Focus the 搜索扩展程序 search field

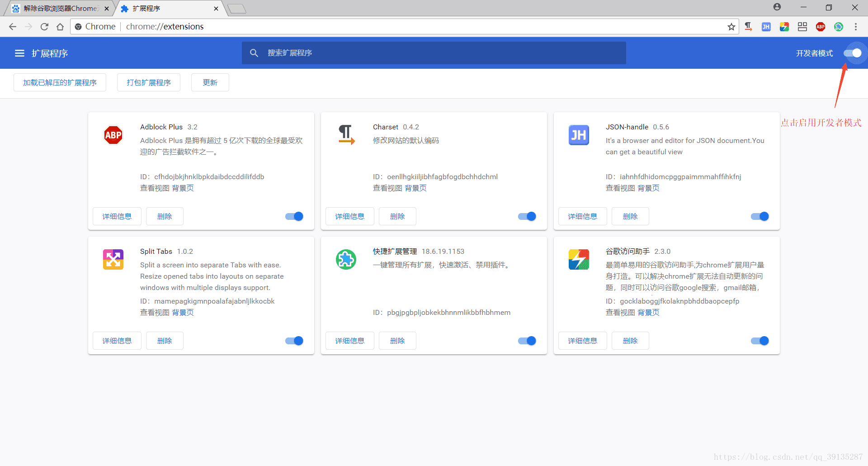pos(434,53)
